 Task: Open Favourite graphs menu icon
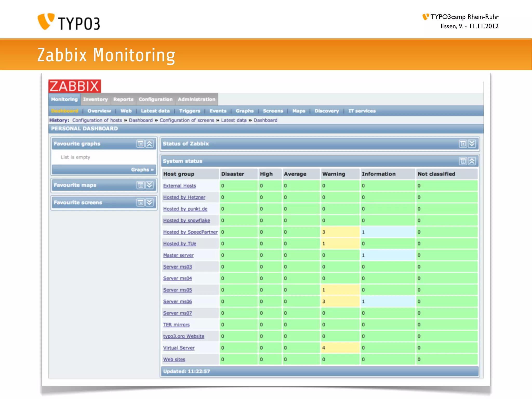140,144
